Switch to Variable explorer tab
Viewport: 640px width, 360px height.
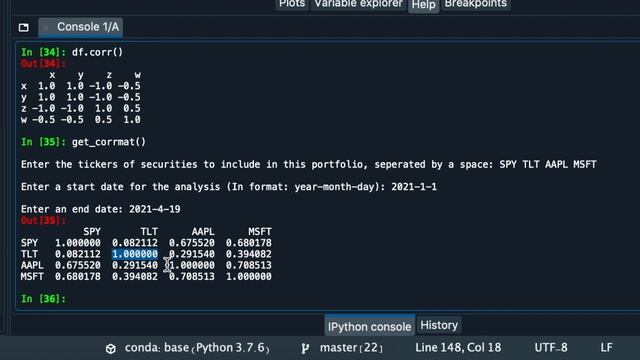pyautogui.click(x=358, y=4)
